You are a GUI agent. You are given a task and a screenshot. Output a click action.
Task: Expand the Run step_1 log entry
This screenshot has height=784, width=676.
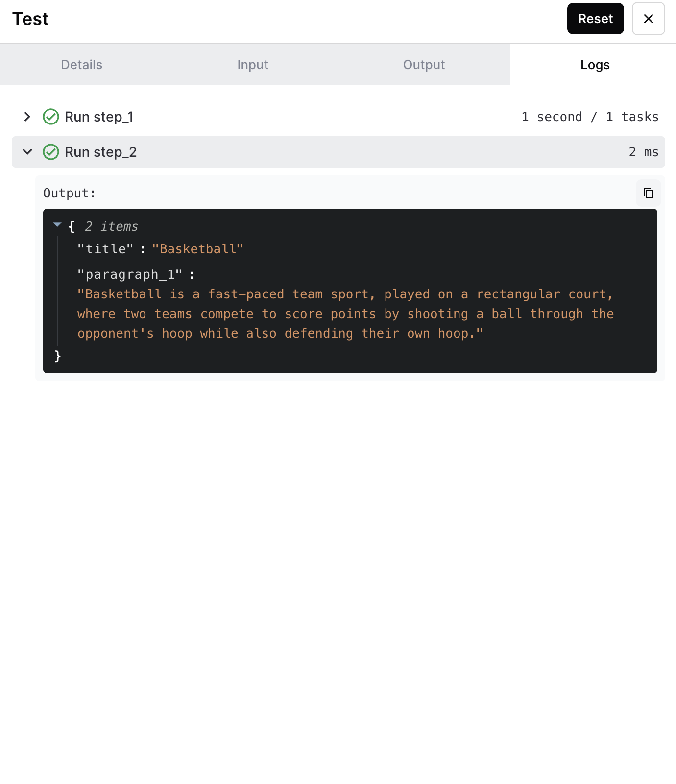click(27, 117)
